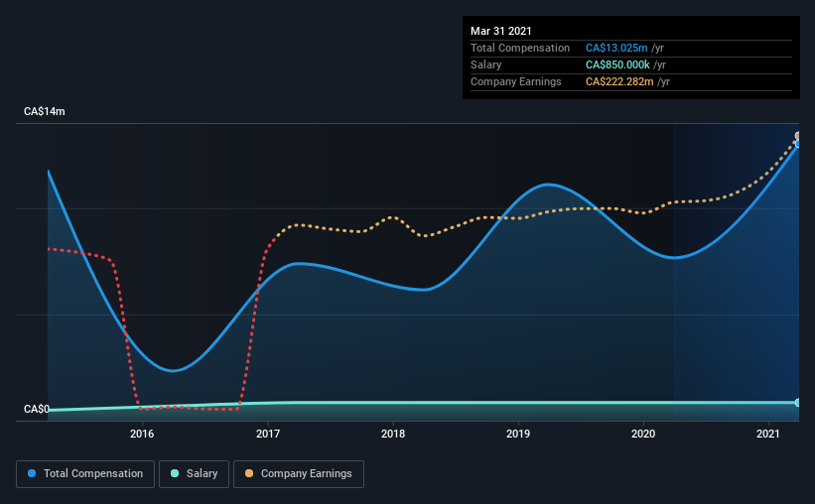815x504 pixels.
Task: Click the CA$13.025m total compensation value
Action: pos(616,48)
